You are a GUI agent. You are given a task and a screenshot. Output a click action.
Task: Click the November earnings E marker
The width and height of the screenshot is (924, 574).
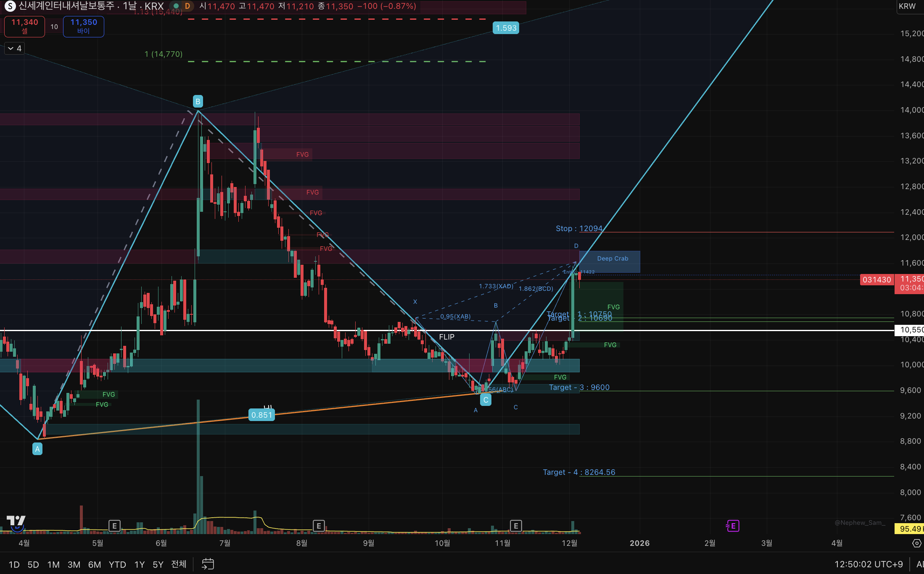(x=516, y=526)
